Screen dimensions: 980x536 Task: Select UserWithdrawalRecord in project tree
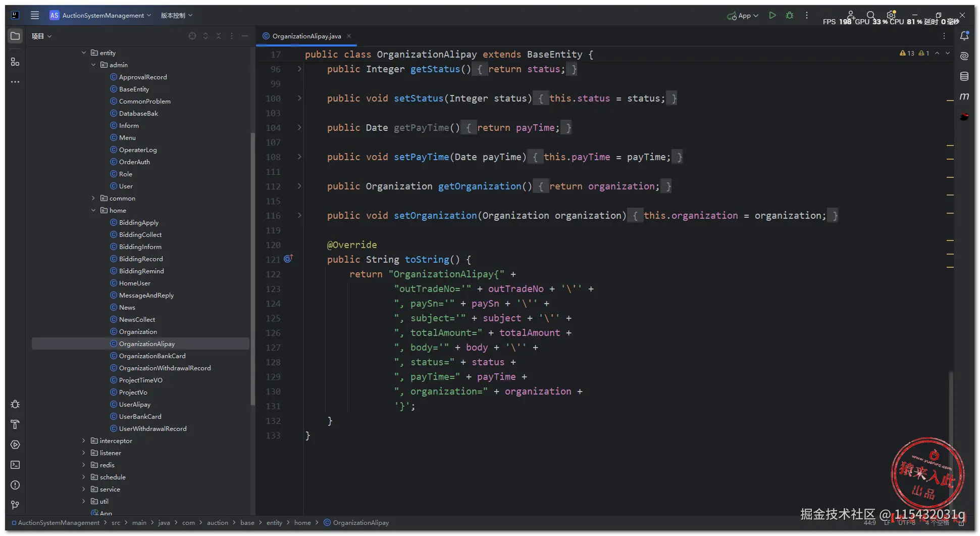point(152,428)
